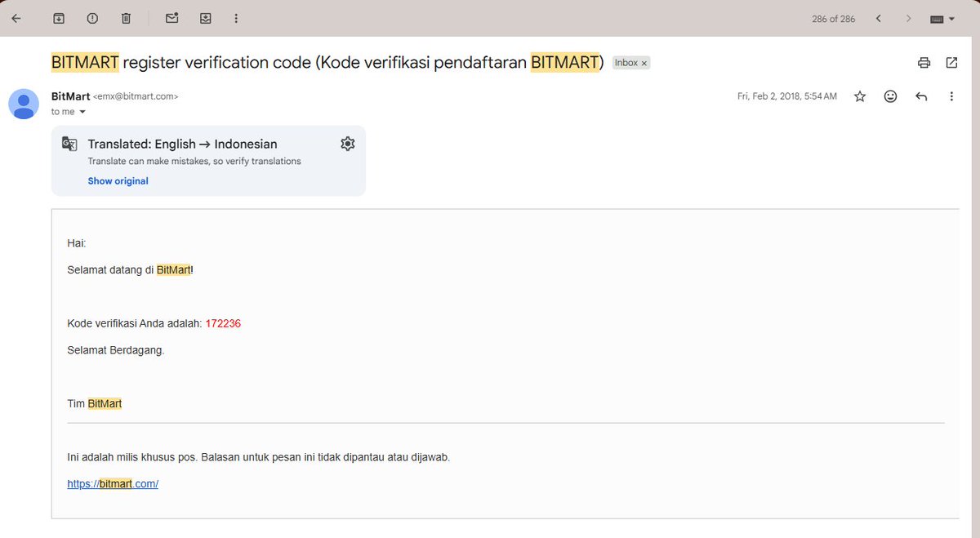Delete the email with trash icon
Screen dimensions: 980x538
point(126,18)
